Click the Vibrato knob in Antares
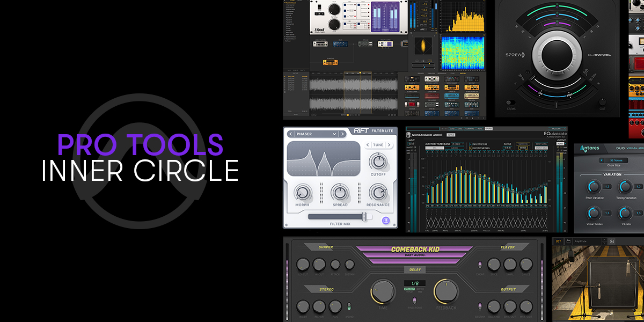The image size is (644, 322). point(625,213)
